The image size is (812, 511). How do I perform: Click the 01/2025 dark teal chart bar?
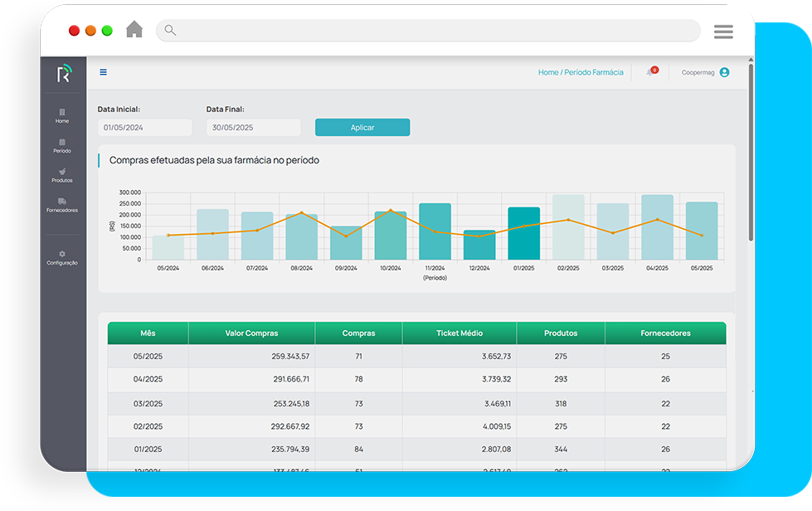(x=523, y=233)
